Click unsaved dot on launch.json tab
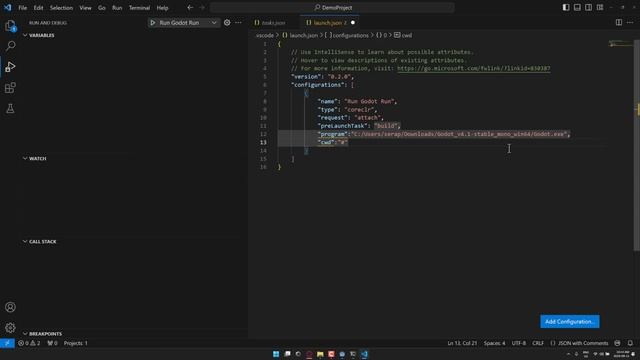 [x=353, y=23]
